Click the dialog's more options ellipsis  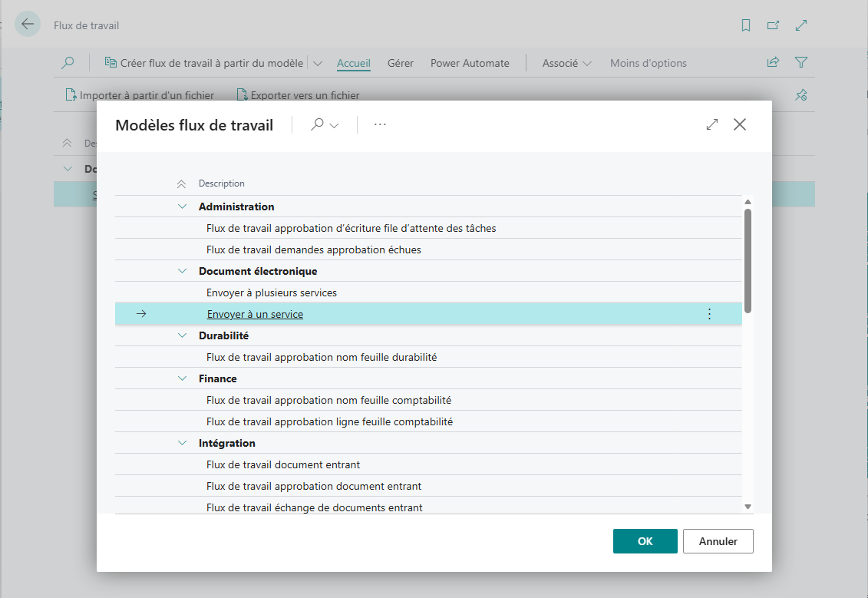(x=380, y=125)
